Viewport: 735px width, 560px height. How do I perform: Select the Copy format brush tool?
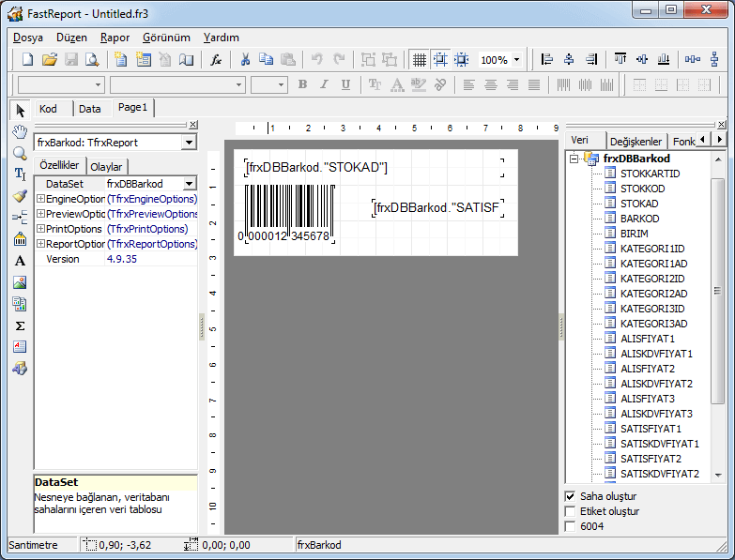point(20,196)
